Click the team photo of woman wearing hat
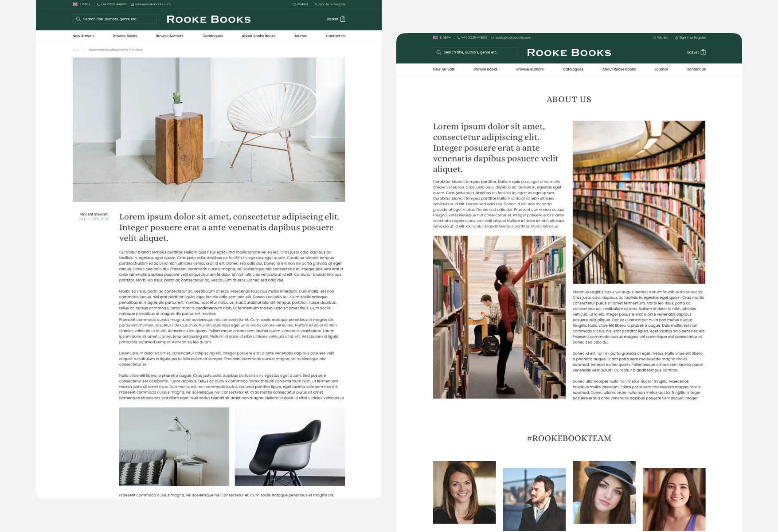Viewport: 778px width, 532px height. pos(604,492)
